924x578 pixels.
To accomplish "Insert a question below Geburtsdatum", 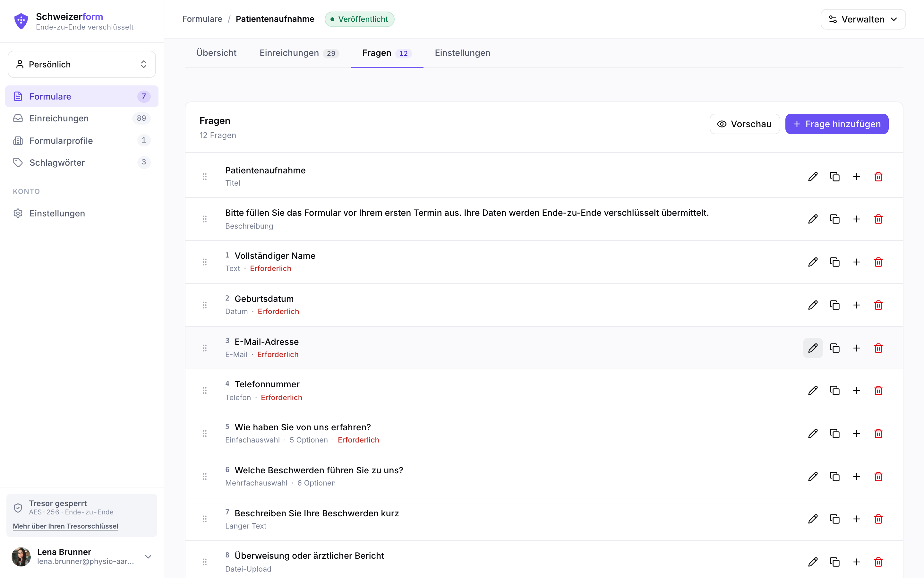I will (x=856, y=305).
